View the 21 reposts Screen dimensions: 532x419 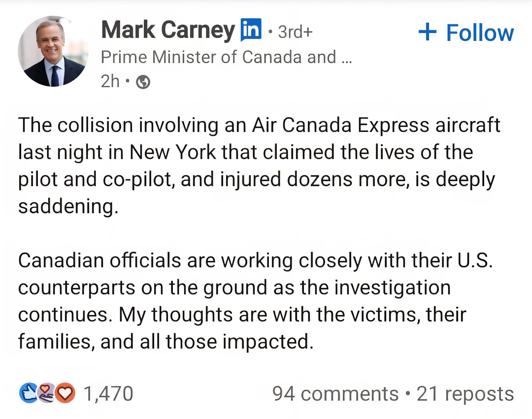(x=465, y=394)
